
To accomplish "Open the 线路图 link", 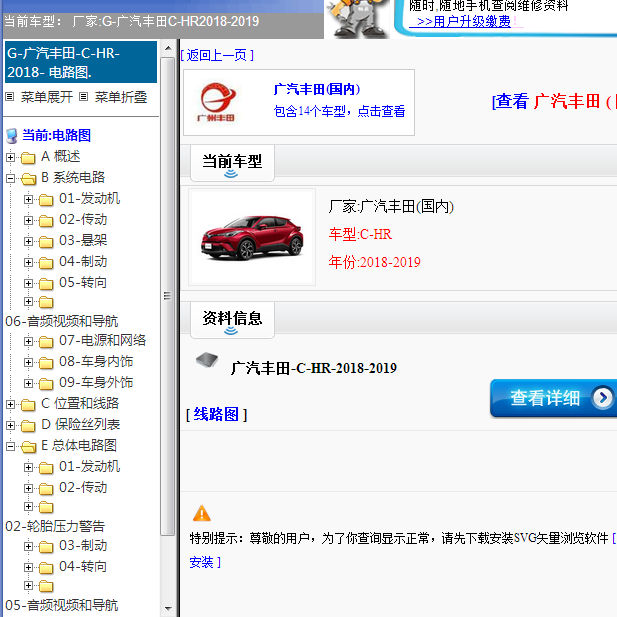I will pos(216,414).
